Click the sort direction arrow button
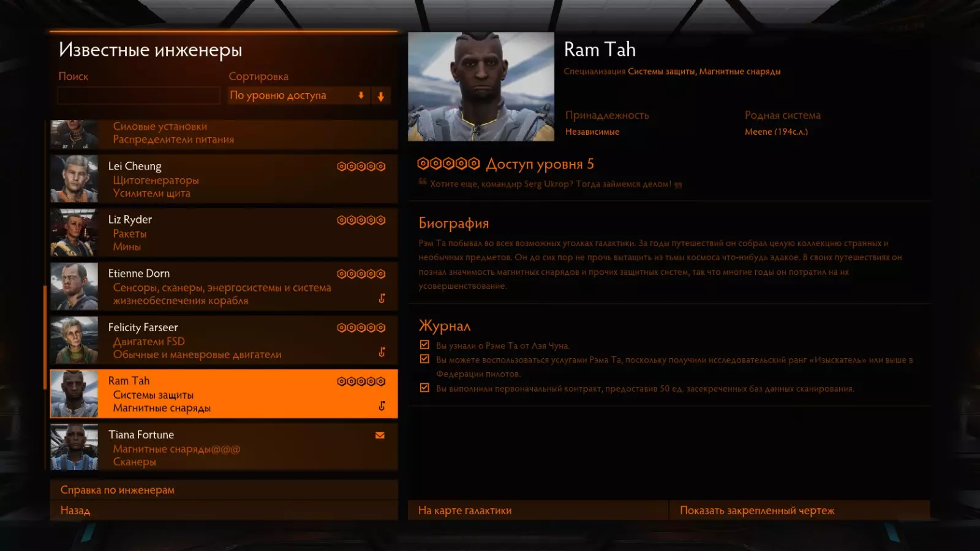Image resolution: width=980 pixels, height=551 pixels. (381, 96)
